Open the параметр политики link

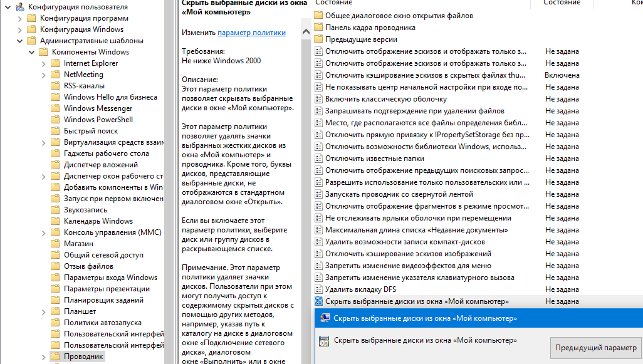click(251, 33)
